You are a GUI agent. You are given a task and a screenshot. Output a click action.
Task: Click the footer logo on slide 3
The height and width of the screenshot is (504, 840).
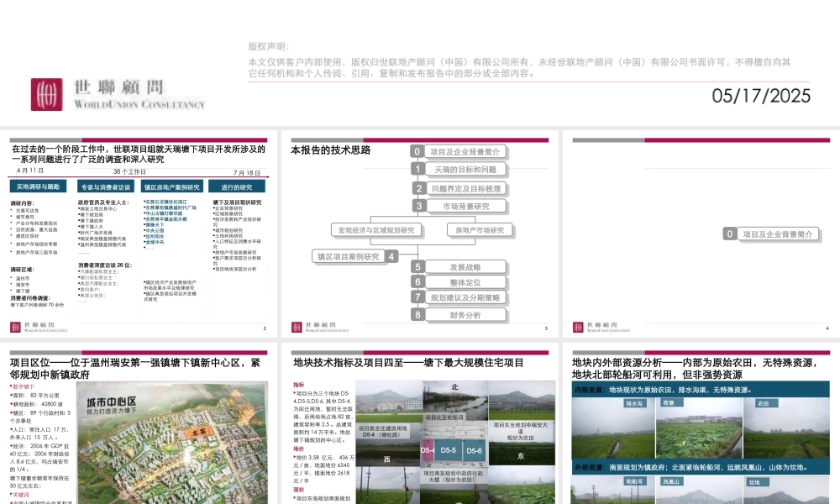click(x=320, y=328)
